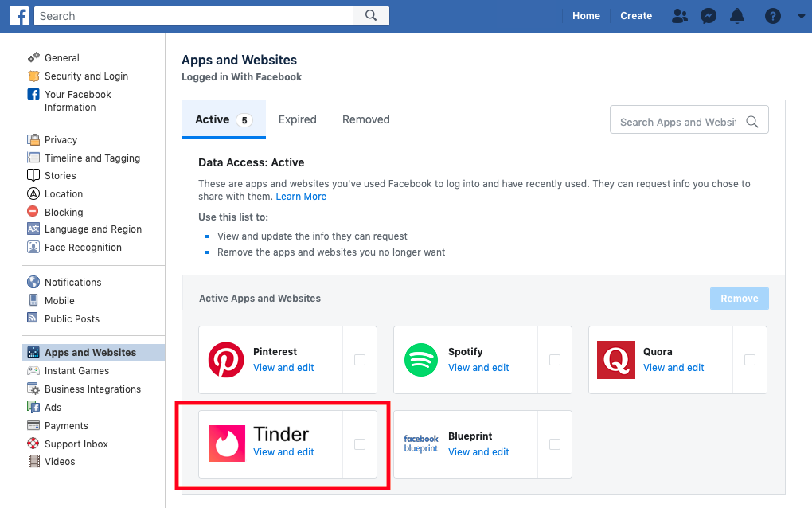The image size is (812, 508).
Task: Open the Learn More link
Action: point(301,196)
